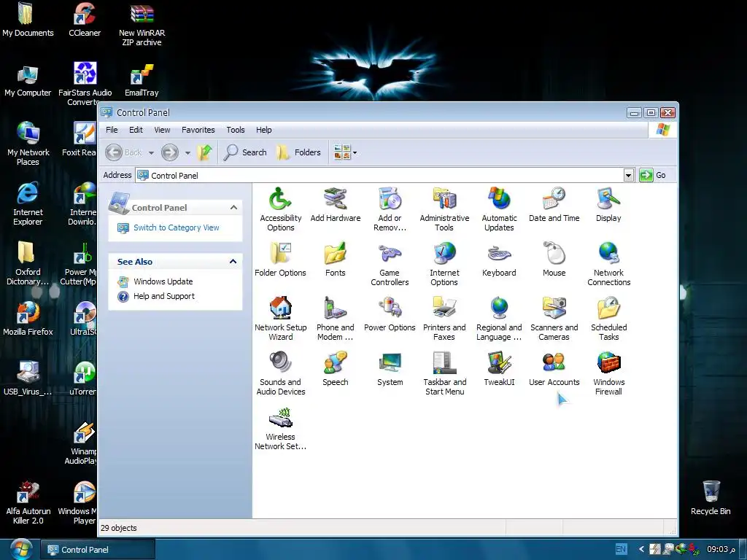Select My Computer desktop icon

click(28, 80)
